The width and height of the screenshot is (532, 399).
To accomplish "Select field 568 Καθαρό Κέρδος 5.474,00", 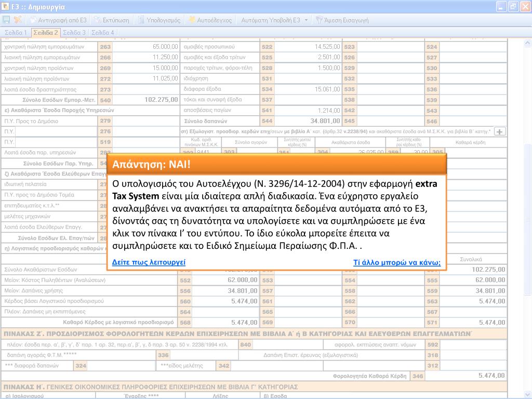I will [x=225, y=322].
